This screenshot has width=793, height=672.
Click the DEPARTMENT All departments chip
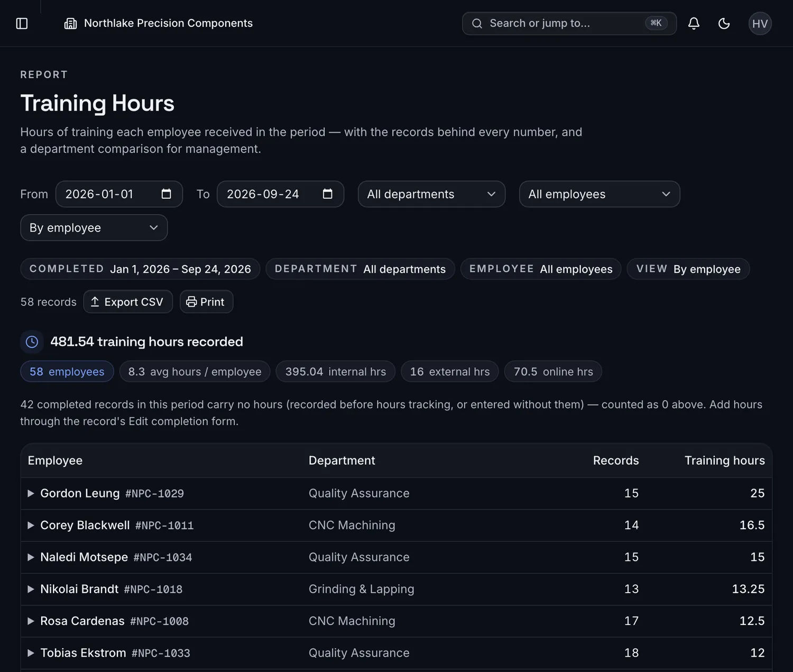tap(360, 269)
